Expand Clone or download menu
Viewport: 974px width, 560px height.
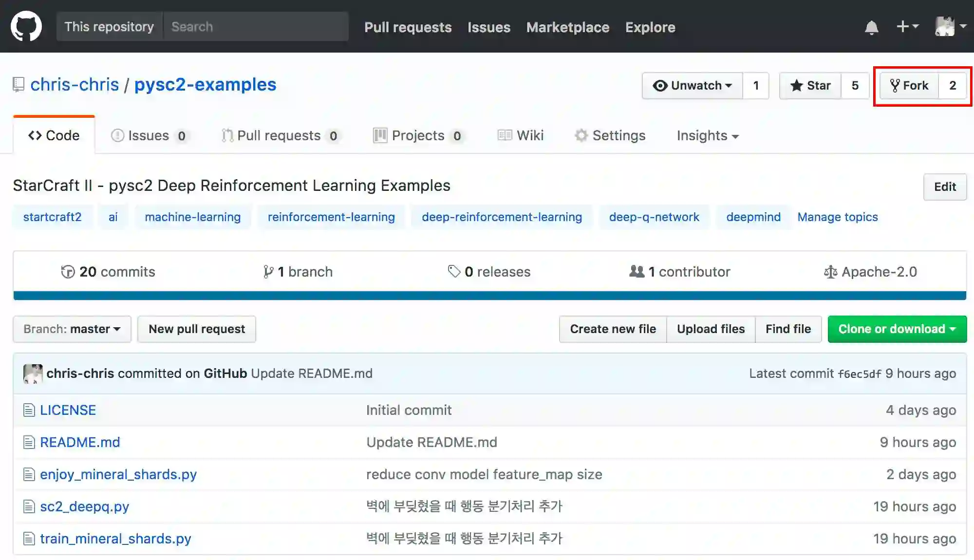tap(897, 329)
